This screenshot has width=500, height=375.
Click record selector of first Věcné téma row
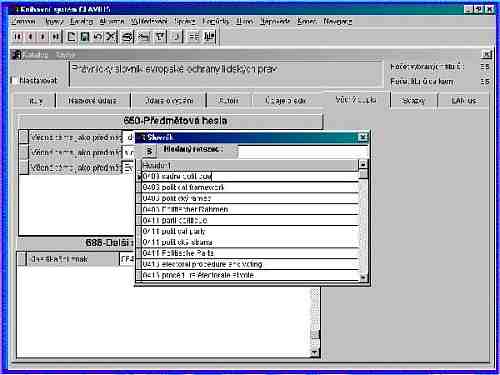[x=23, y=137]
